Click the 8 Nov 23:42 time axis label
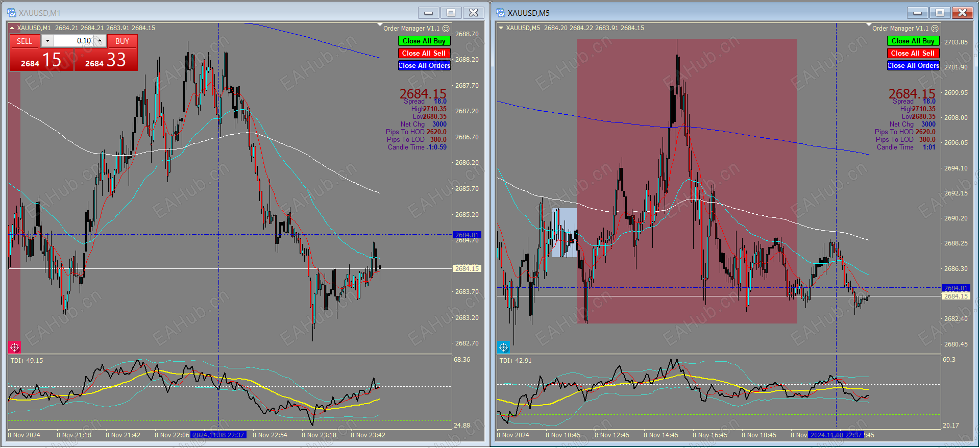 tap(368, 435)
